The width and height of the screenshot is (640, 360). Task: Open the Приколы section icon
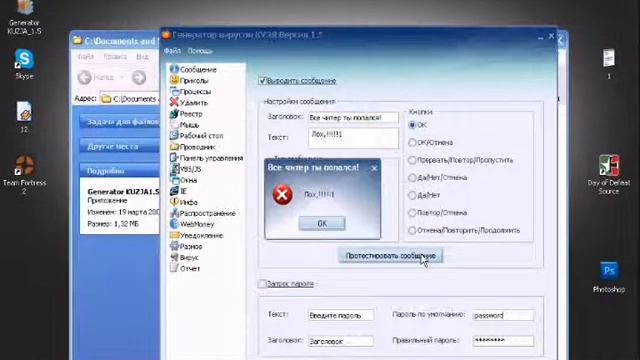[x=174, y=80]
